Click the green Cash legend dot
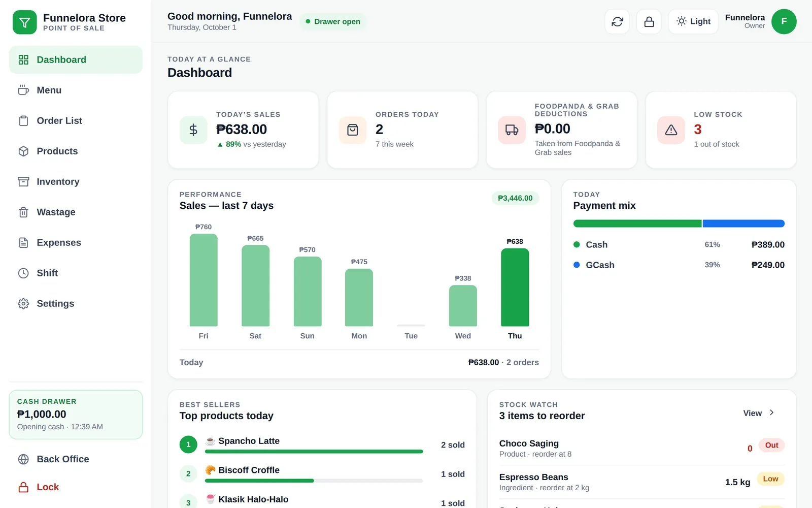The width and height of the screenshot is (812, 508). (577, 244)
